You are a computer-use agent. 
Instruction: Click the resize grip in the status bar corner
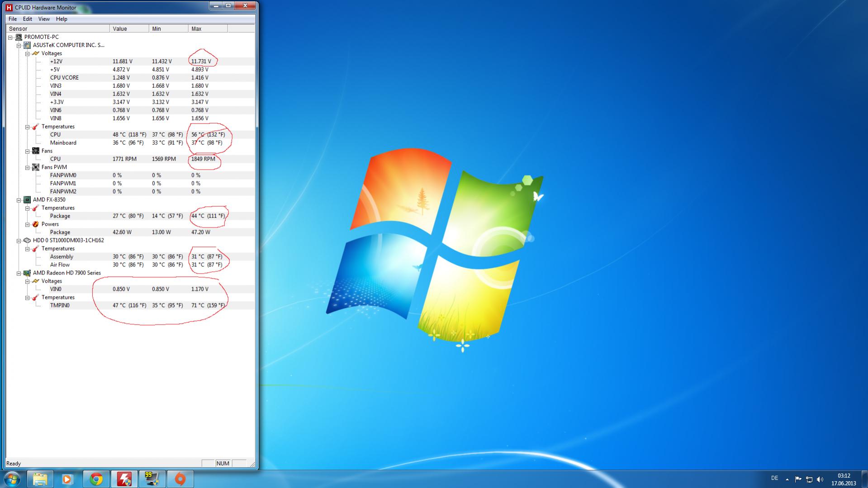click(x=252, y=464)
